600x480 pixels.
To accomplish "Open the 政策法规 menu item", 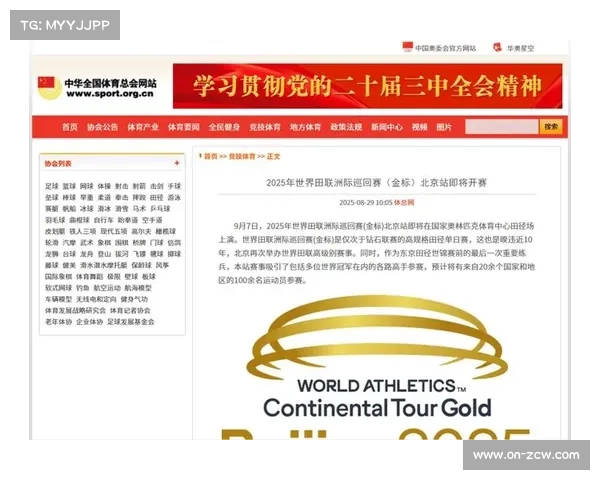I will [346, 127].
